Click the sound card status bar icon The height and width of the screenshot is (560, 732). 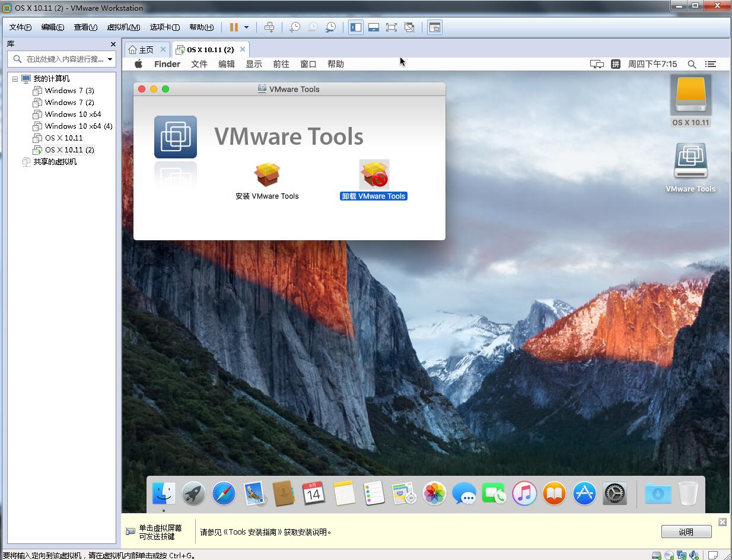click(695, 555)
